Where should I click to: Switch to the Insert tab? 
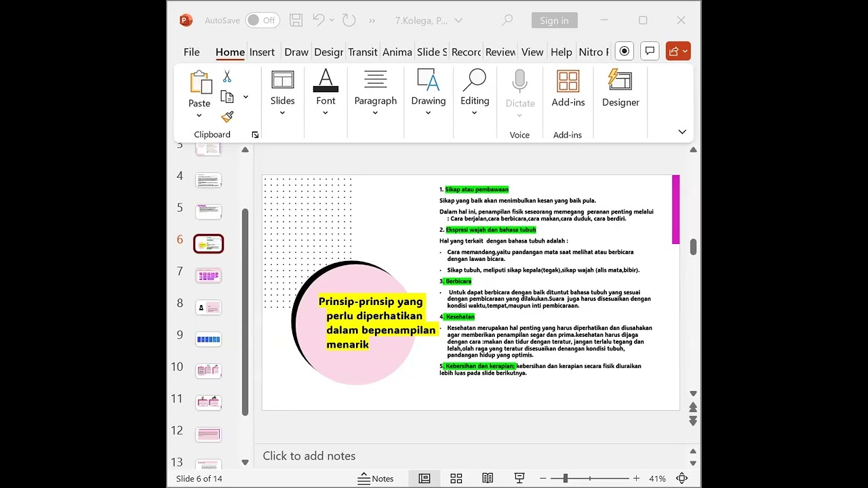click(x=262, y=52)
